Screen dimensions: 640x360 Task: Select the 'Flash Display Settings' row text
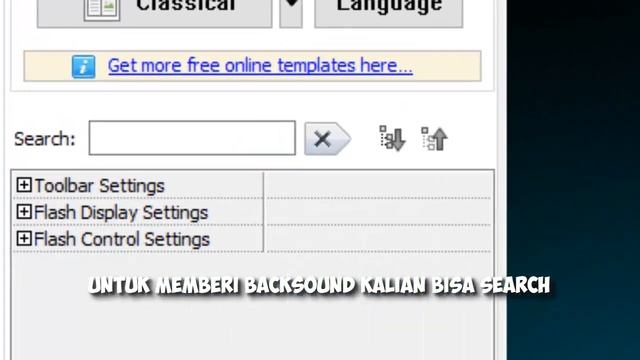121,213
